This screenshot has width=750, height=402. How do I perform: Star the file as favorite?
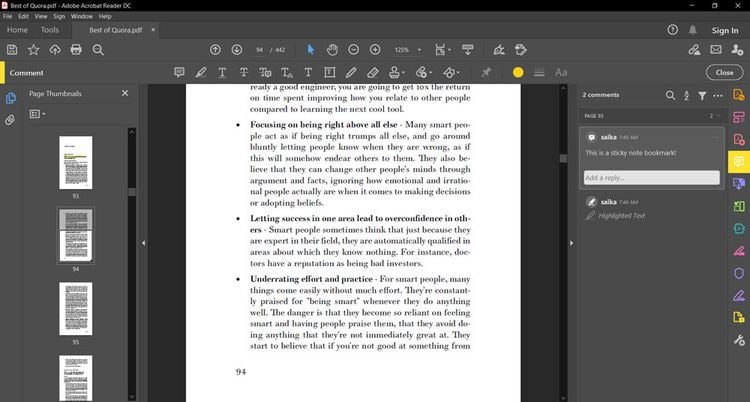pos(33,50)
